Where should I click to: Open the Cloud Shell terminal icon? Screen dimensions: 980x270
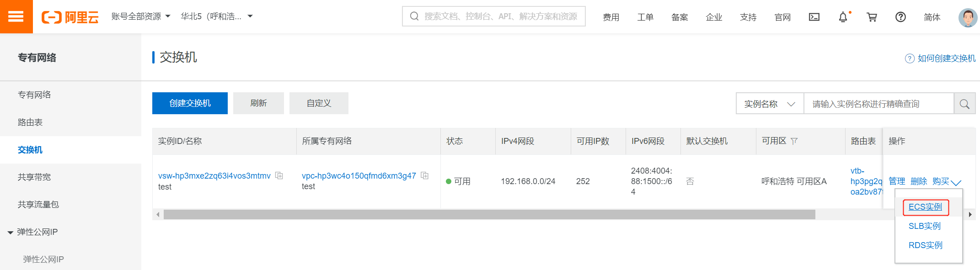pyautogui.click(x=814, y=17)
